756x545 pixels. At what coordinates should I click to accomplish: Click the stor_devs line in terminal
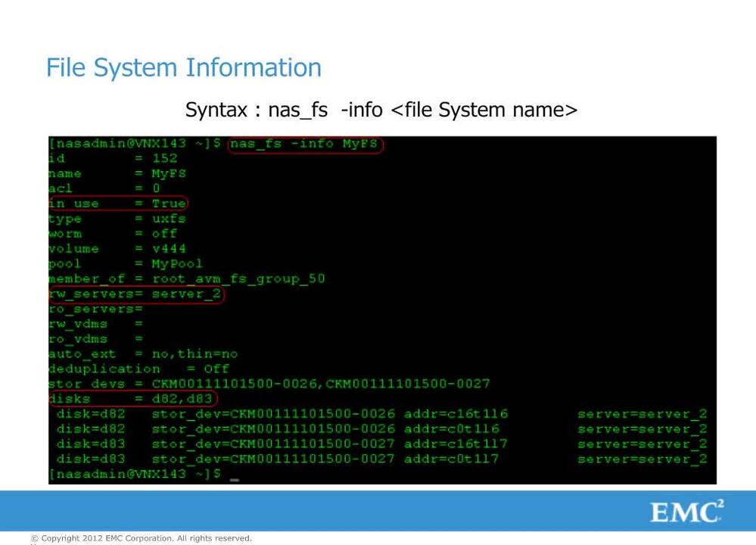pos(269,384)
